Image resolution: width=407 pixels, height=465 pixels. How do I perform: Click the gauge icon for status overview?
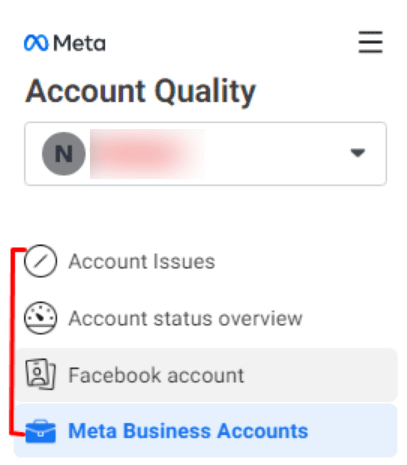(x=40, y=318)
